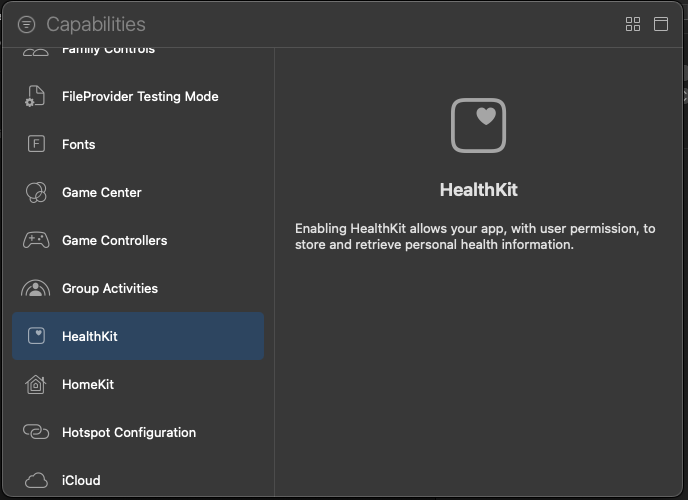The image size is (688, 500).
Task: Select Family Controls in the list
Action: point(108,50)
